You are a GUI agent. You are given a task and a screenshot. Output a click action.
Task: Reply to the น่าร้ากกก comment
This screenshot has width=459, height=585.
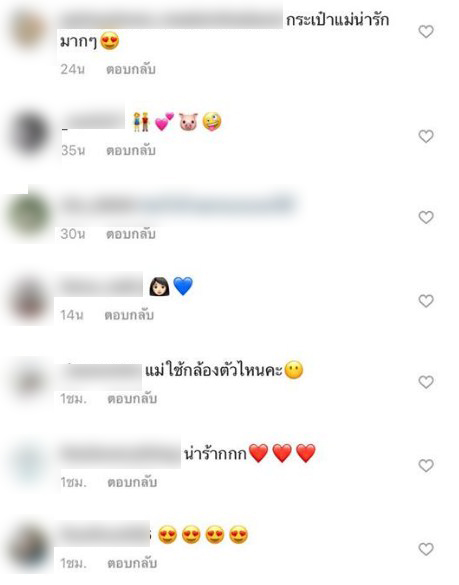132,482
